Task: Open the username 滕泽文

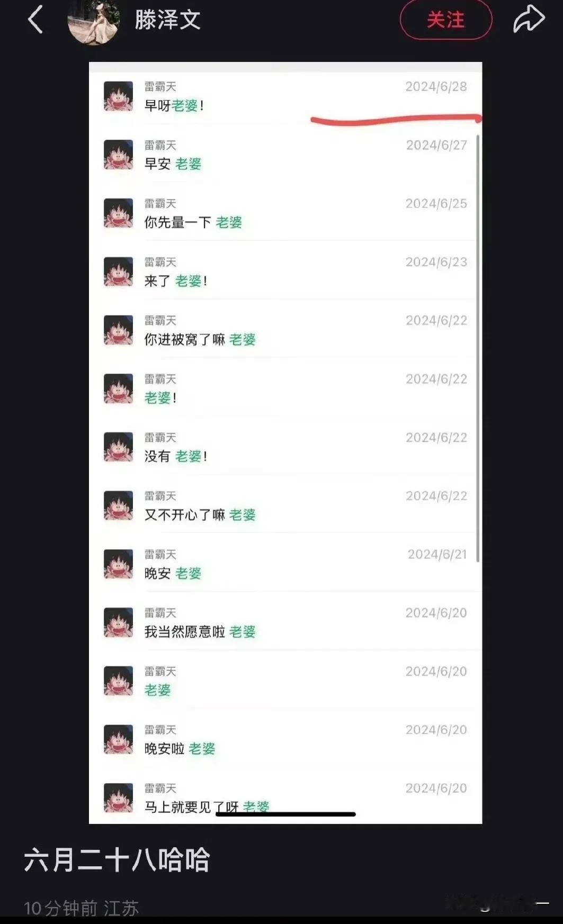Action: (167, 20)
